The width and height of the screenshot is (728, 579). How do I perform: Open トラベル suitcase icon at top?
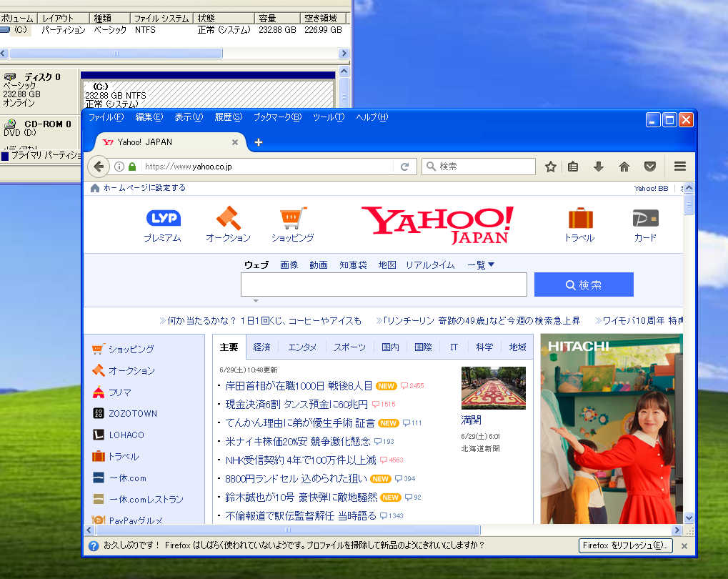[580, 217]
